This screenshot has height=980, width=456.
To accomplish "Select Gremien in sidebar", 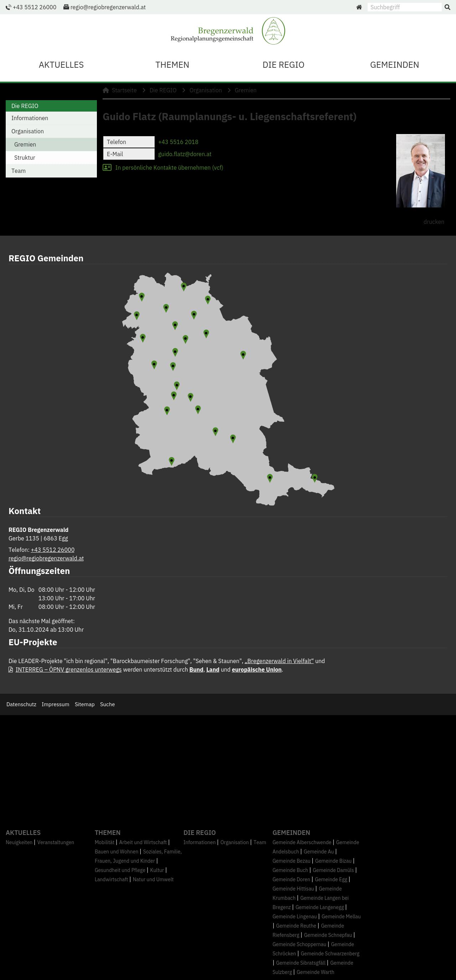I will coord(51,145).
